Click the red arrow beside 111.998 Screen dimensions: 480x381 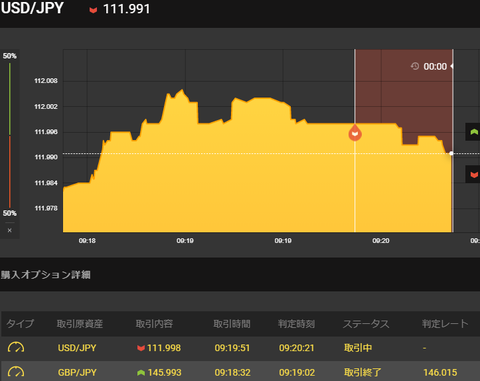click(x=141, y=348)
